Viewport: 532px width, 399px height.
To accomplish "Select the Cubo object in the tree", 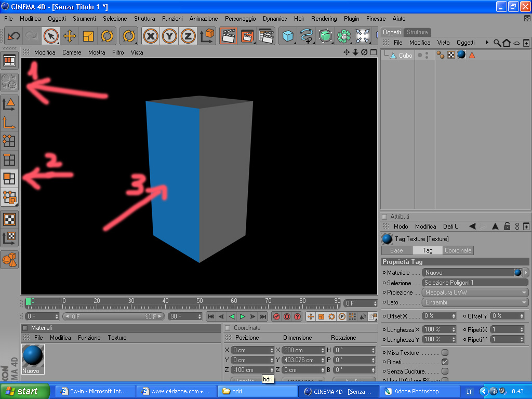I will click(405, 55).
